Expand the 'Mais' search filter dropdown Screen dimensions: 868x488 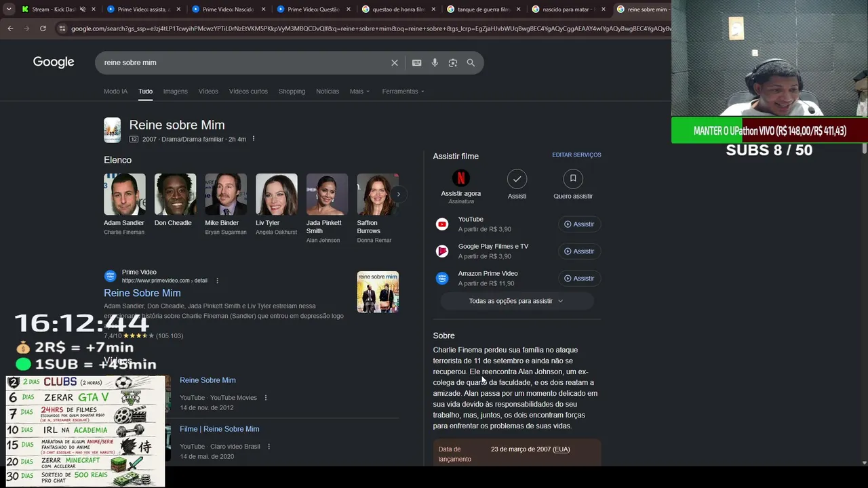[359, 91]
